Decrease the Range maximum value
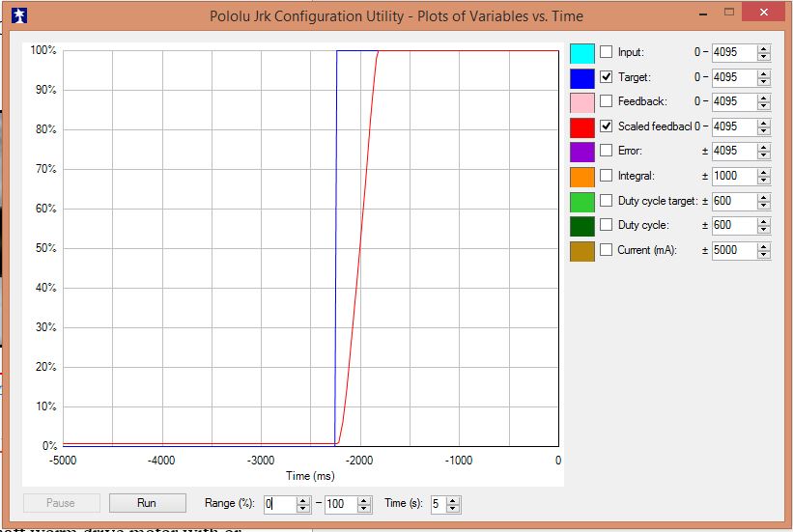The image size is (793, 532). (x=363, y=508)
